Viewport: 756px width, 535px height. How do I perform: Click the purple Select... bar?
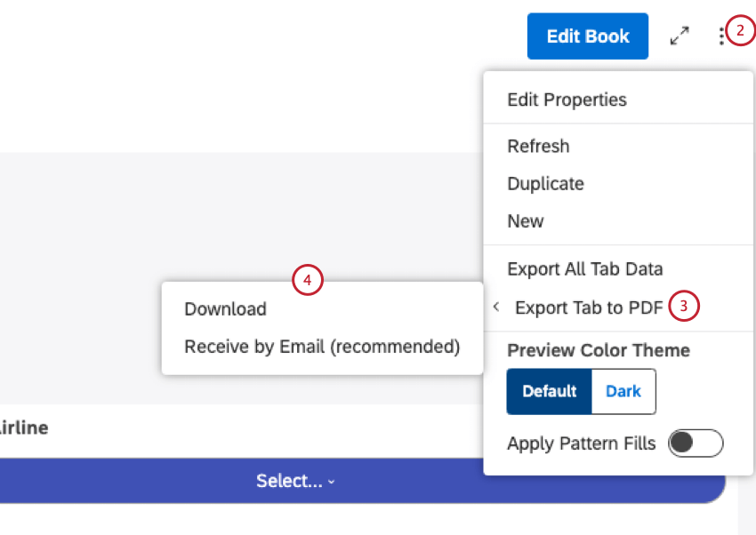pyautogui.click(x=294, y=481)
